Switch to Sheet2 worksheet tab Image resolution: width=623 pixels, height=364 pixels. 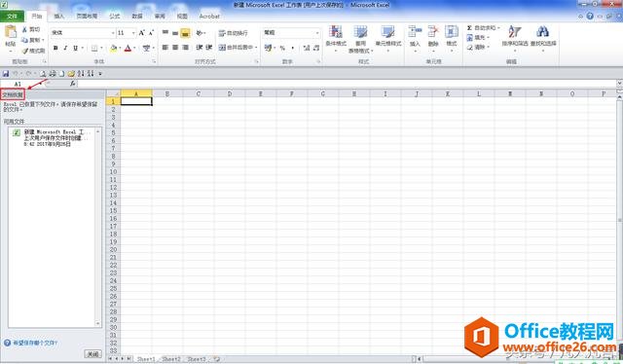[x=171, y=359]
